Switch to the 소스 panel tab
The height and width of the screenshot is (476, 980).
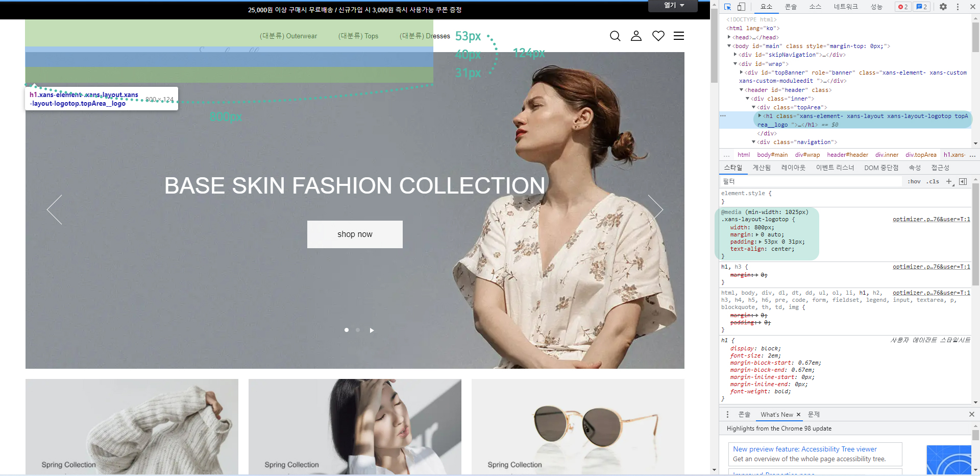click(x=815, y=7)
